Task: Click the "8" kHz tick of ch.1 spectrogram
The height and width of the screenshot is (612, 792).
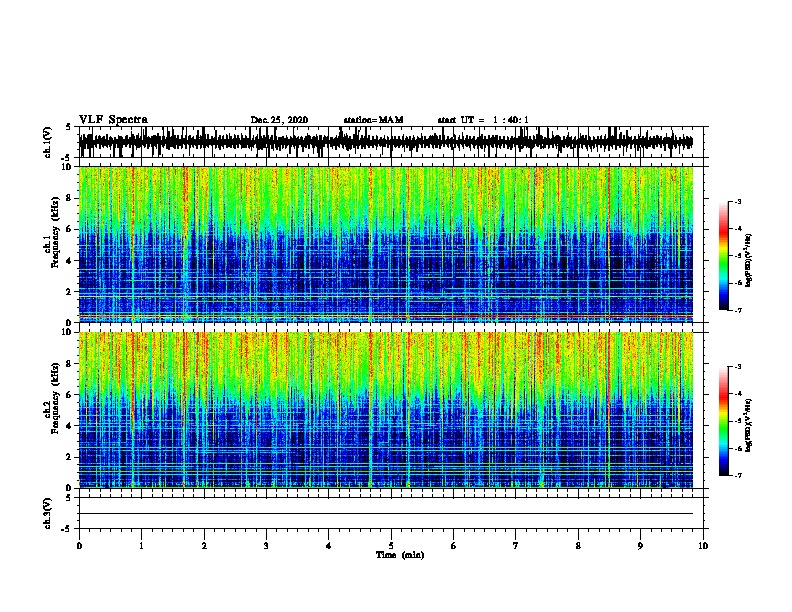Action: coord(69,198)
